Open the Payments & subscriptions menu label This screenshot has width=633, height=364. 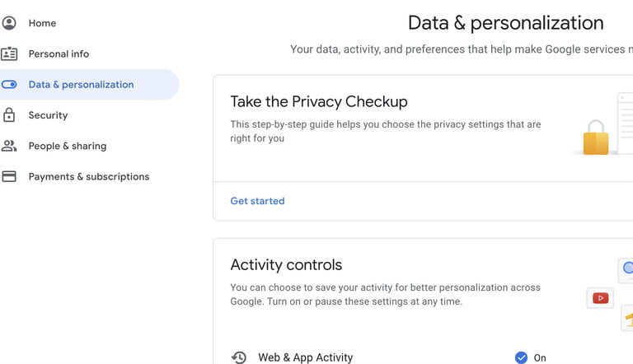click(89, 176)
